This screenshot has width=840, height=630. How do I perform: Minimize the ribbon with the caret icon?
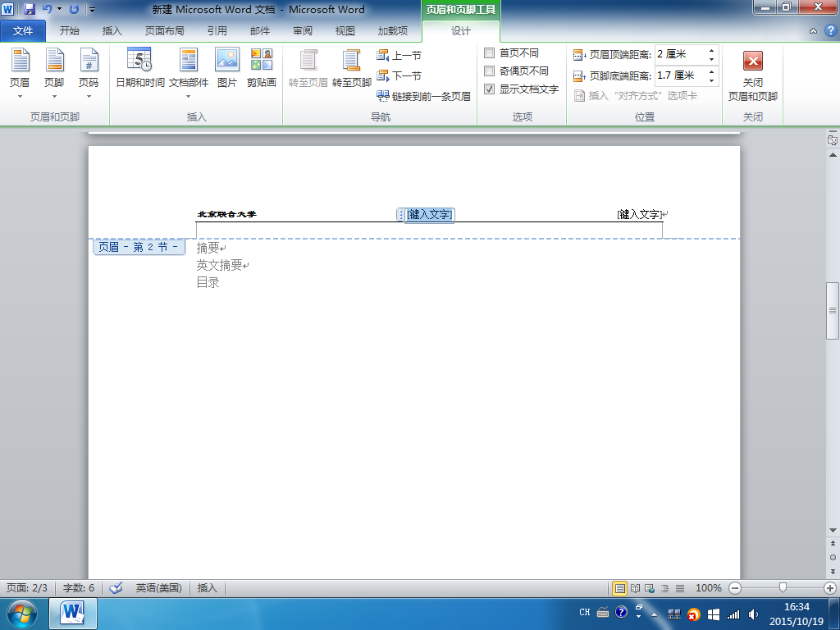point(813,31)
